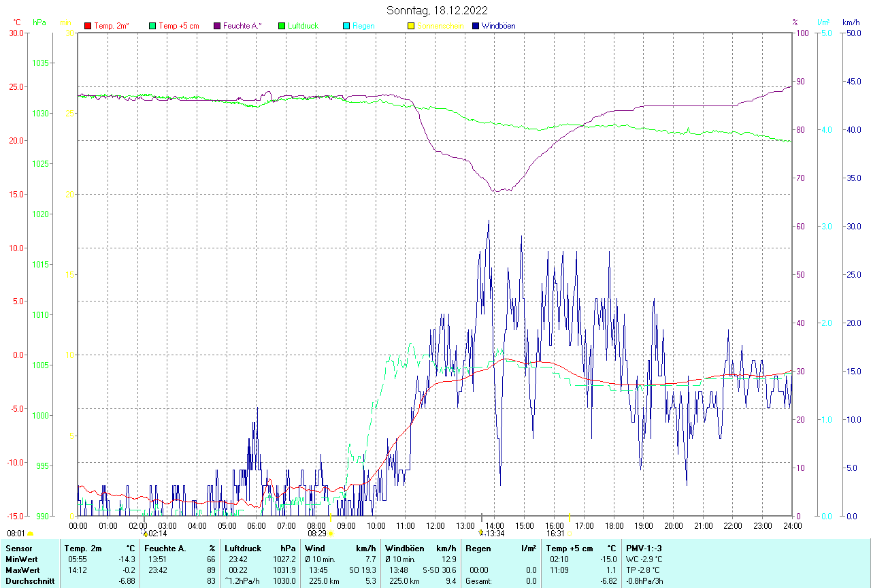Select the Luftdruck legend label
The width and height of the screenshot is (871, 588).
303,26
